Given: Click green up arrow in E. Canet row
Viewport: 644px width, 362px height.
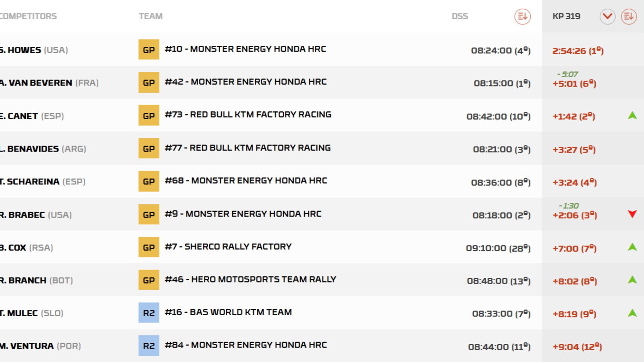Looking at the screenshot, I should click(x=632, y=116).
